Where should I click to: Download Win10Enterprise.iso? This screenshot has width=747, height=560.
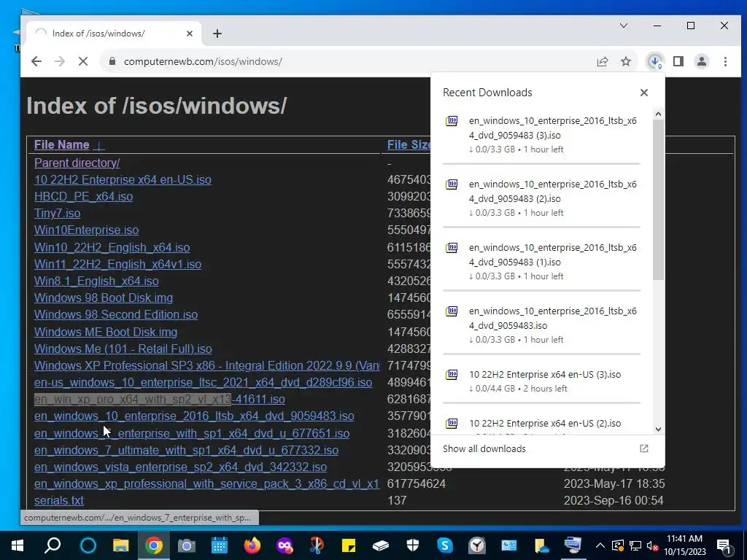[86, 230]
